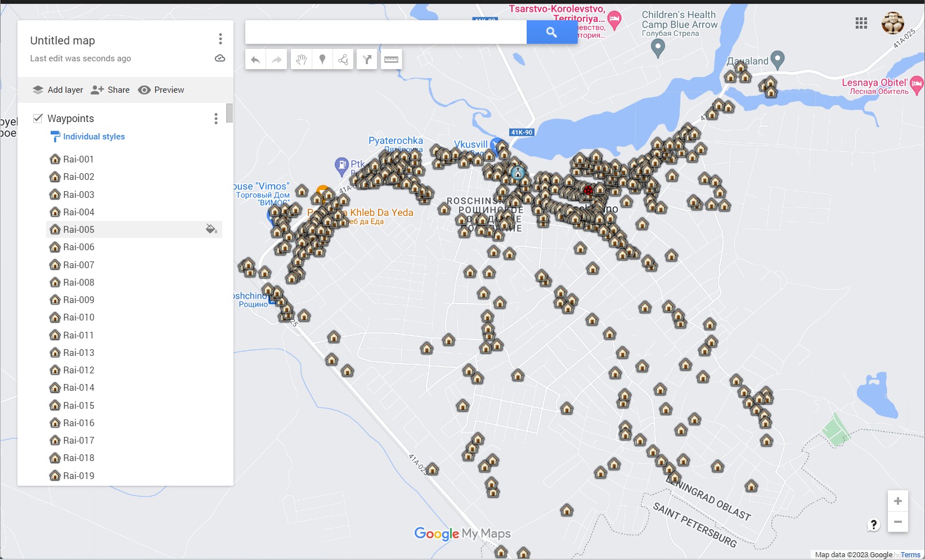
Task: Click Add layer
Action: pos(57,90)
